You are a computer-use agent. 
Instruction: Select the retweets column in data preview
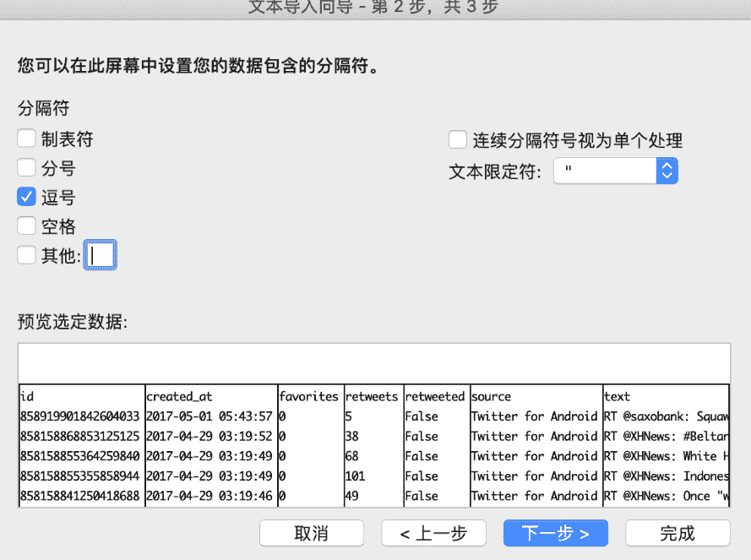[x=372, y=396]
